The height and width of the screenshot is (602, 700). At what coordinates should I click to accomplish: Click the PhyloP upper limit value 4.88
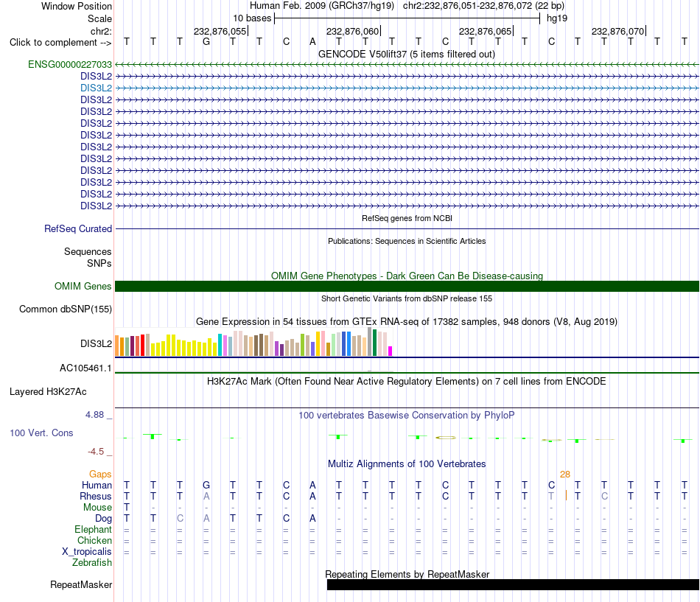(94, 415)
